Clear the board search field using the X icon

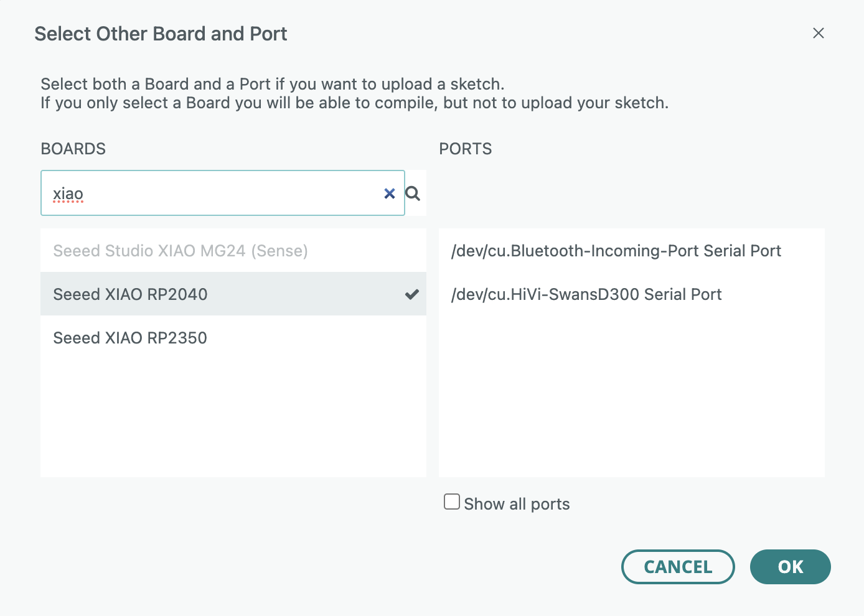(x=390, y=193)
